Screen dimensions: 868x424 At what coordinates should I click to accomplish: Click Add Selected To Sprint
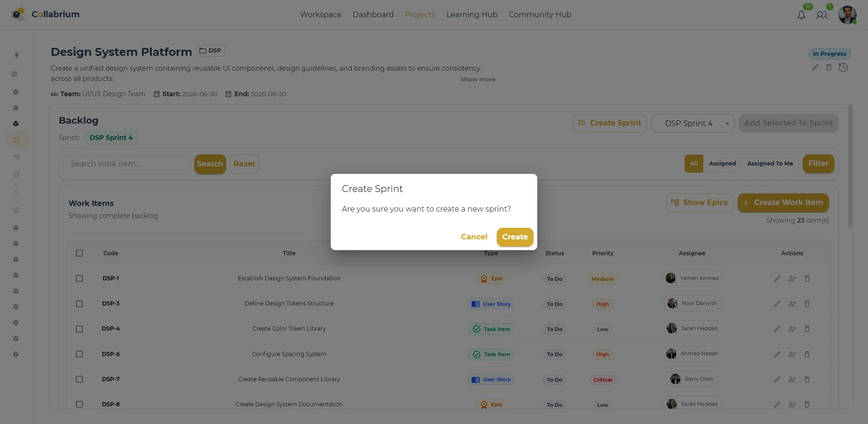click(788, 123)
